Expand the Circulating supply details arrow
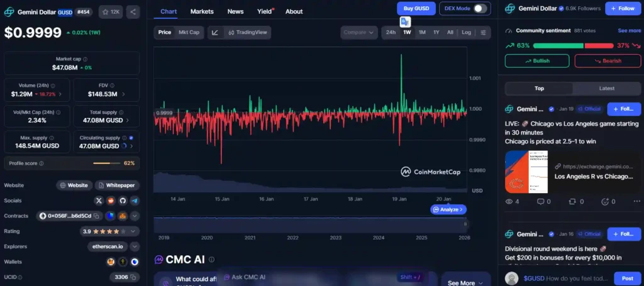 pos(131,146)
